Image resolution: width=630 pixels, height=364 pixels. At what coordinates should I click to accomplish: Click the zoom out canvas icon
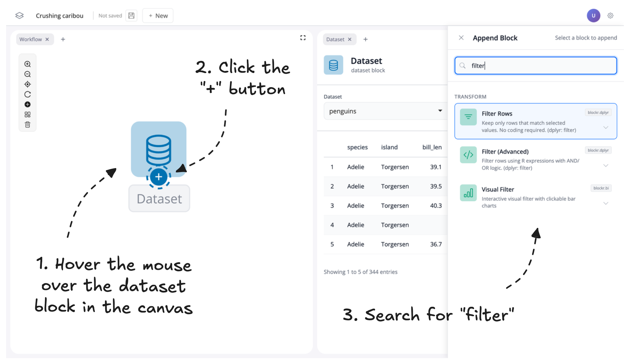point(28,74)
